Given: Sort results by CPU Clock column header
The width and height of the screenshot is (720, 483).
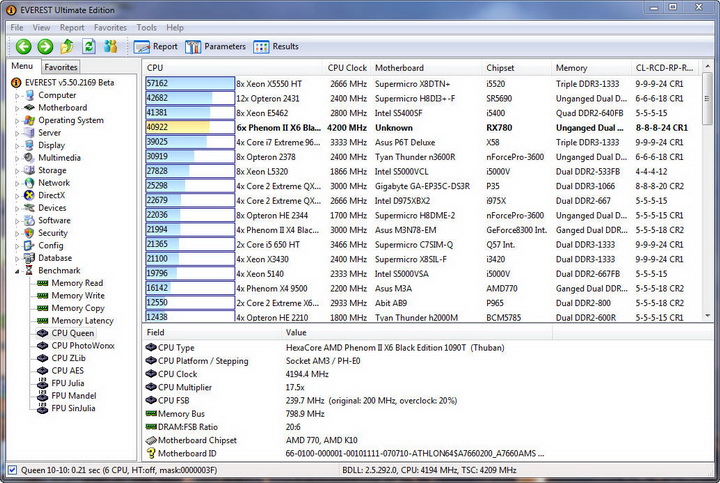Looking at the screenshot, I should (x=347, y=68).
